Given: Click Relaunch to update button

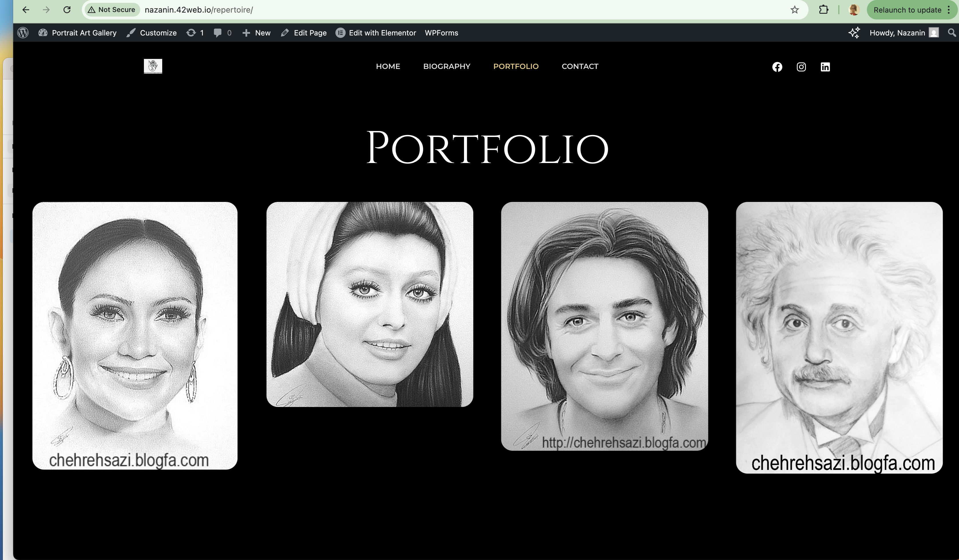Looking at the screenshot, I should coord(907,10).
